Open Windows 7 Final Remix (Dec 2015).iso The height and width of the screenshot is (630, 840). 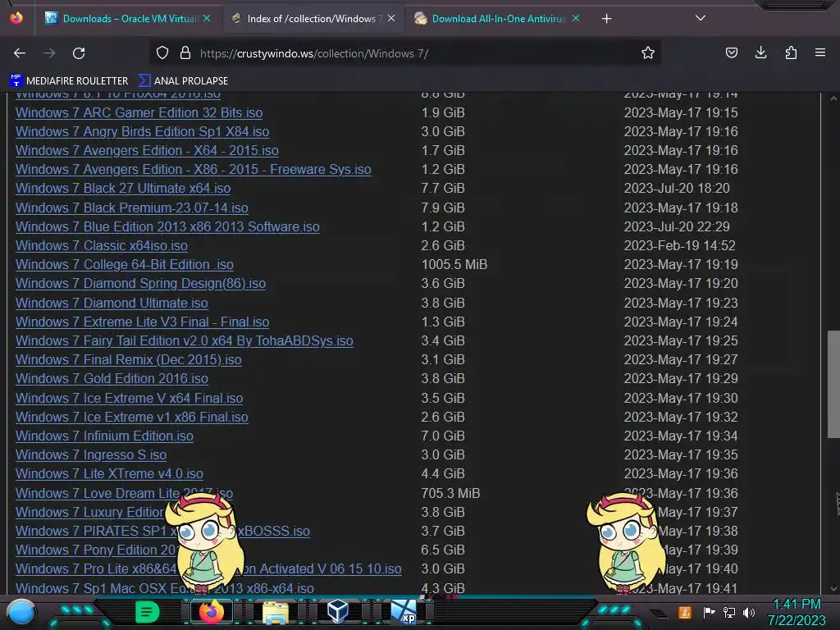128,359
